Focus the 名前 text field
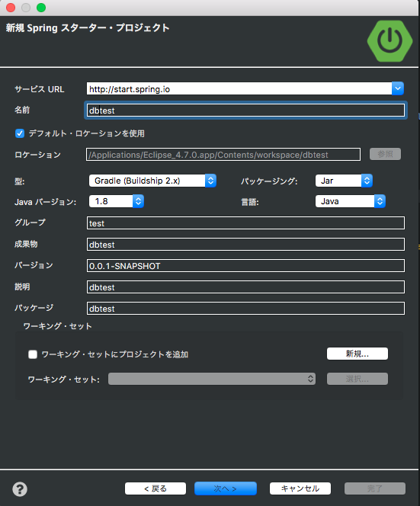 pos(245,110)
